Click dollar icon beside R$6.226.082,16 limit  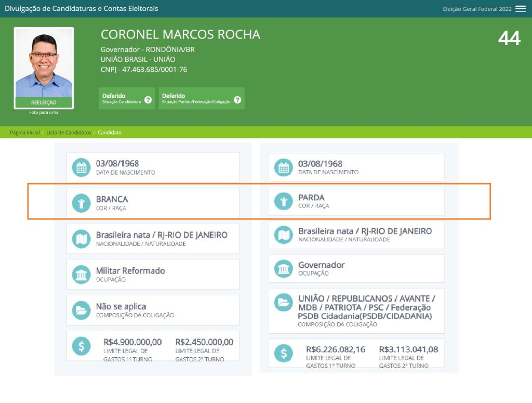click(283, 353)
